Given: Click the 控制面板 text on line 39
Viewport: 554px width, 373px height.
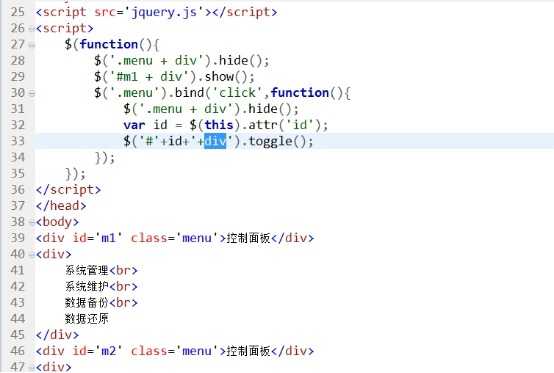Looking at the screenshot, I should coord(248,238).
